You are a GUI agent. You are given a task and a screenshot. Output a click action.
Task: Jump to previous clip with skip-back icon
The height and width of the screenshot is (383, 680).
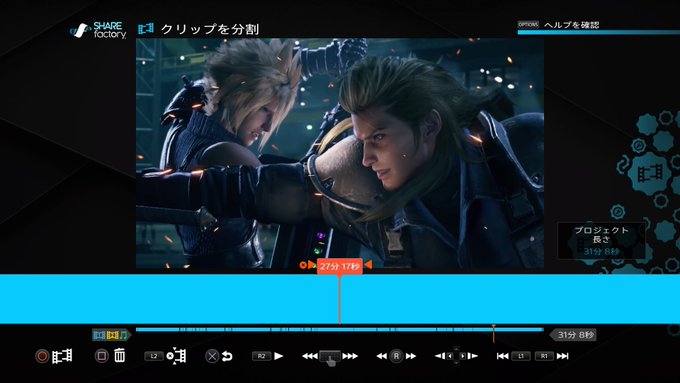point(503,356)
